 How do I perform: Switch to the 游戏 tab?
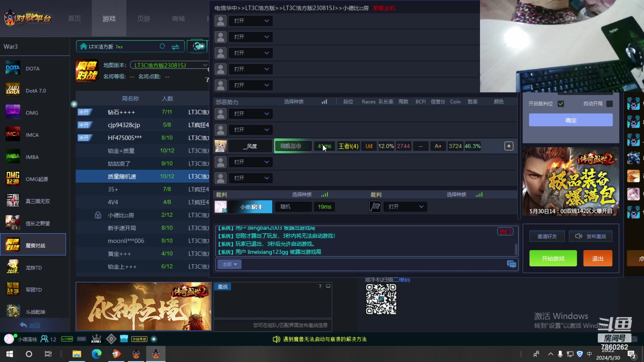point(109,18)
